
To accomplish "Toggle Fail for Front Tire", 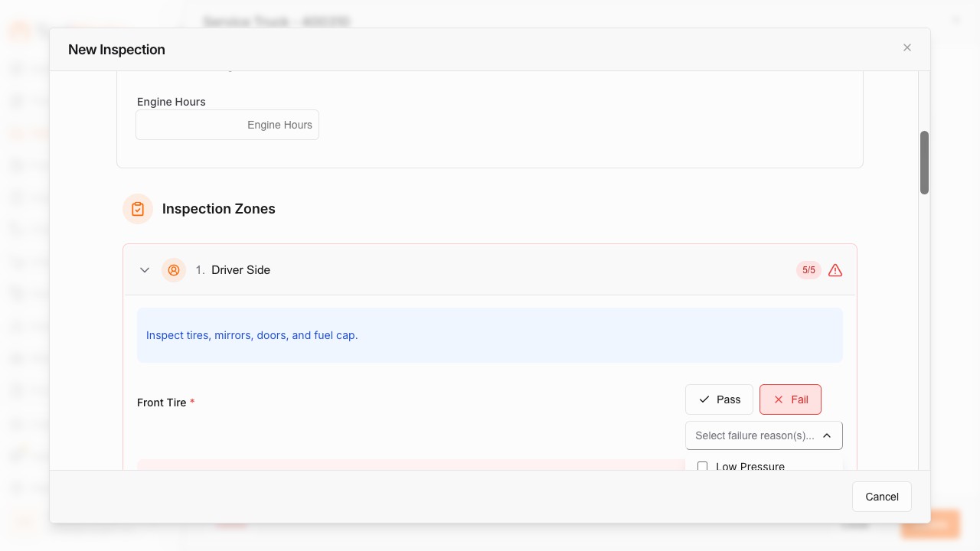I will (x=790, y=399).
